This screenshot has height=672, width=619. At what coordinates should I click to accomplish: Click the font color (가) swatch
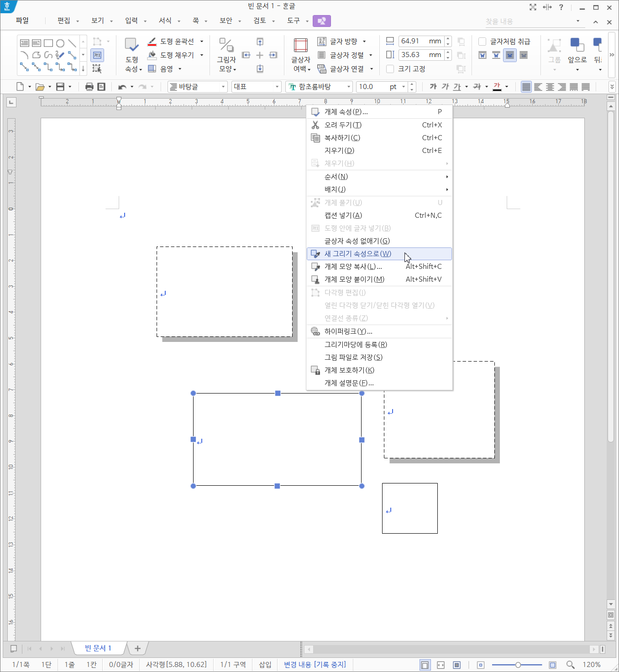click(x=497, y=87)
